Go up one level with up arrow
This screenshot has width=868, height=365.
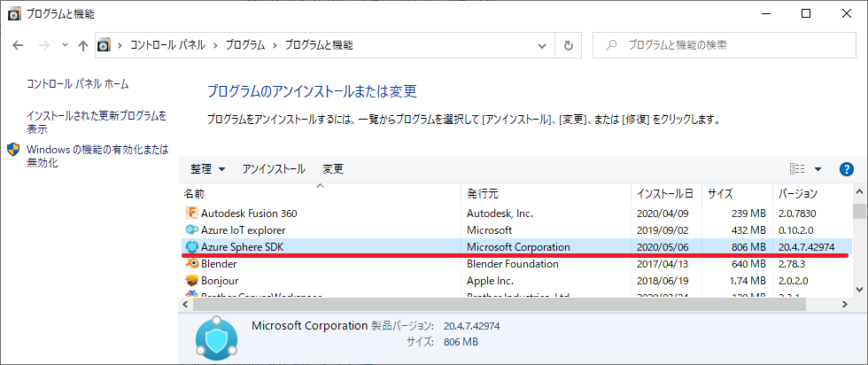[83, 46]
